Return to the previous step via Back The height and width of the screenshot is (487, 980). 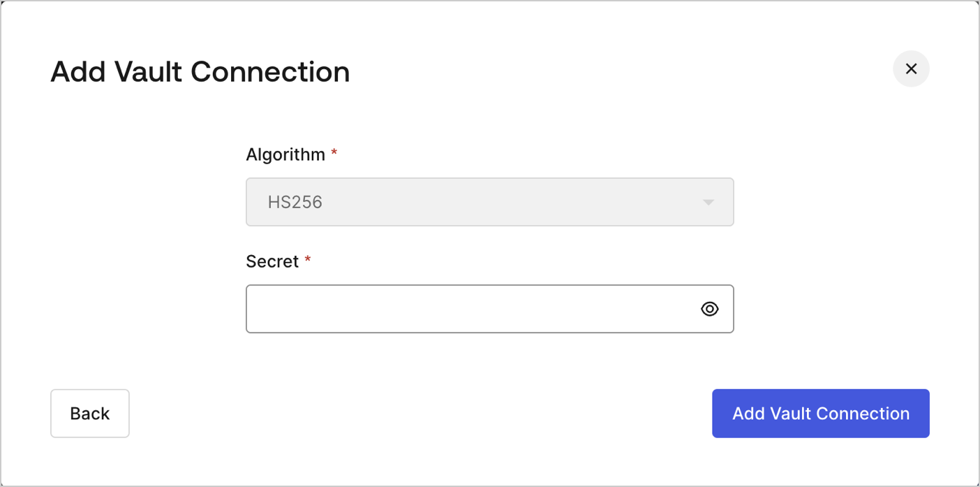click(89, 413)
